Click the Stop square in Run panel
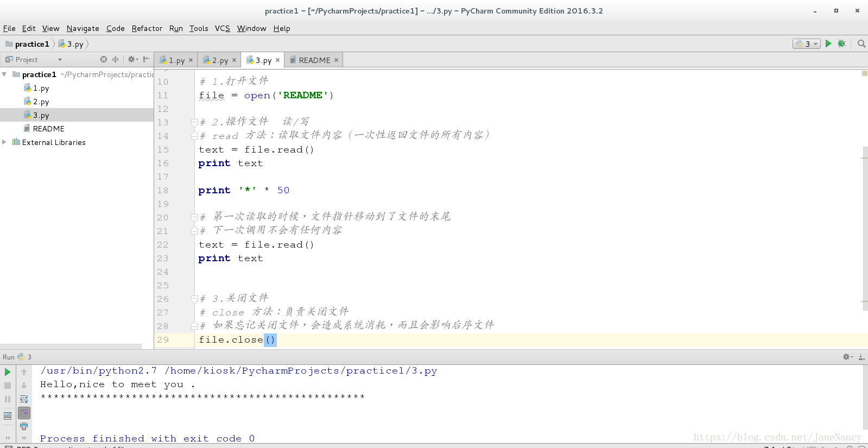This screenshot has height=448, width=868. tap(8, 386)
